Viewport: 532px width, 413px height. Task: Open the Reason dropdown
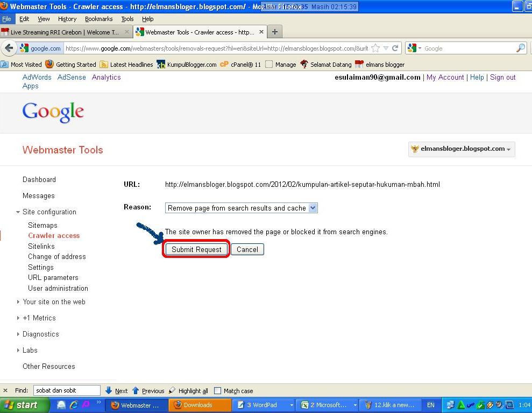(241, 208)
